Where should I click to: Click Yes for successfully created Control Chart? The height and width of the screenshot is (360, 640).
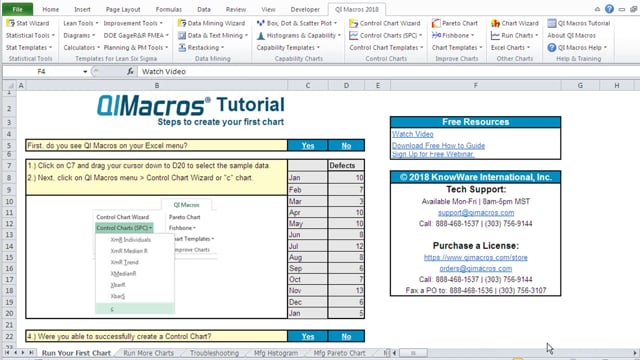pyautogui.click(x=308, y=337)
